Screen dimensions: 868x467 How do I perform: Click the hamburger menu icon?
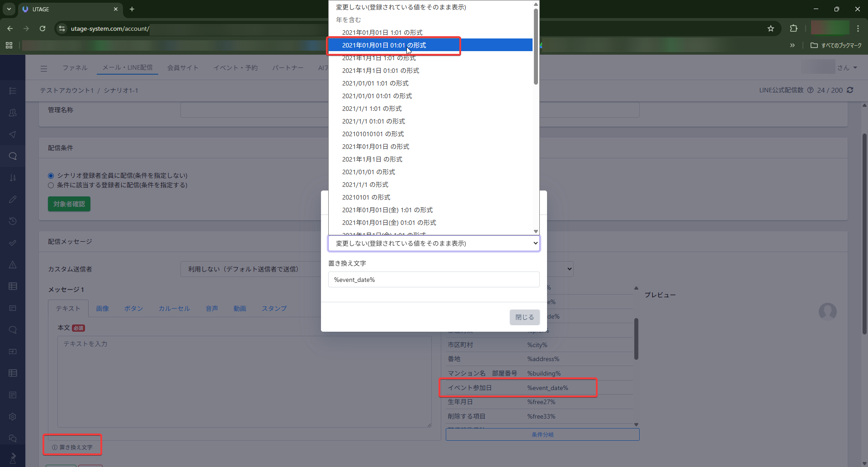[44, 69]
